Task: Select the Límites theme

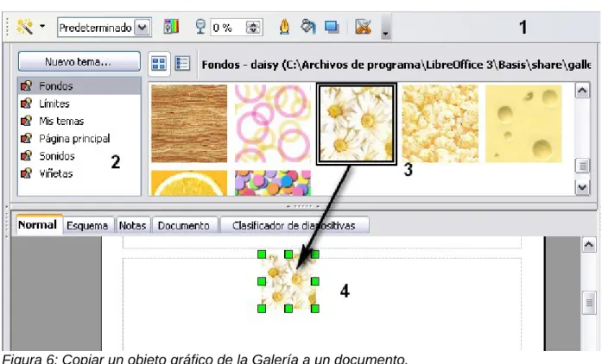Action: (79, 104)
